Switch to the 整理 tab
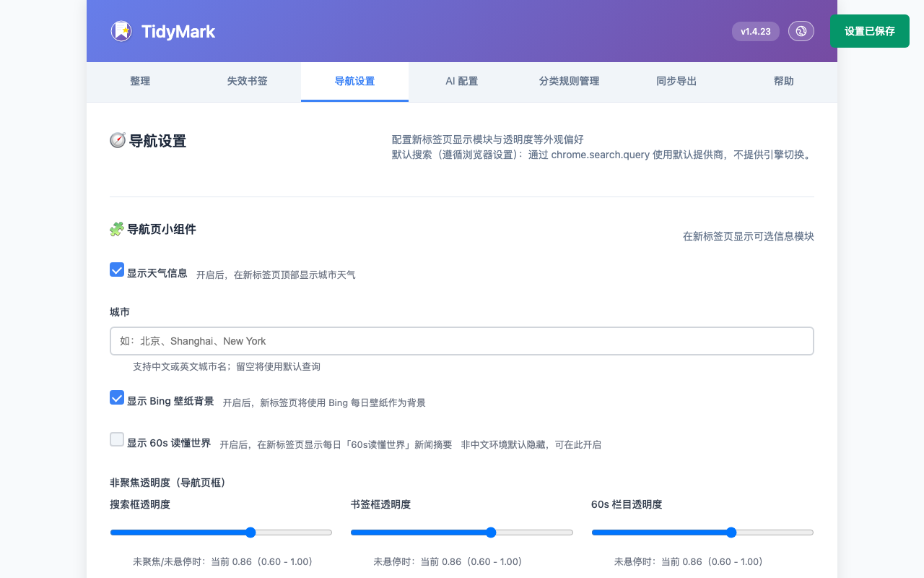 pos(140,82)
